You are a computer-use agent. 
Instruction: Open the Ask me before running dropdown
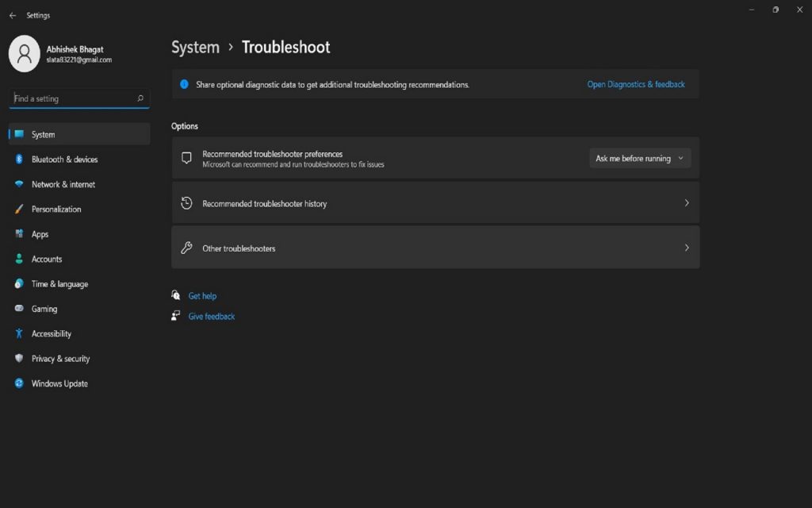[x=638, y=158]
